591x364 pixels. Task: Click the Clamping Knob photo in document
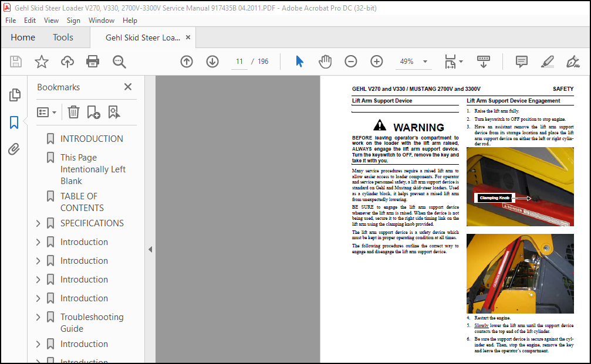[x=520, y=187]
